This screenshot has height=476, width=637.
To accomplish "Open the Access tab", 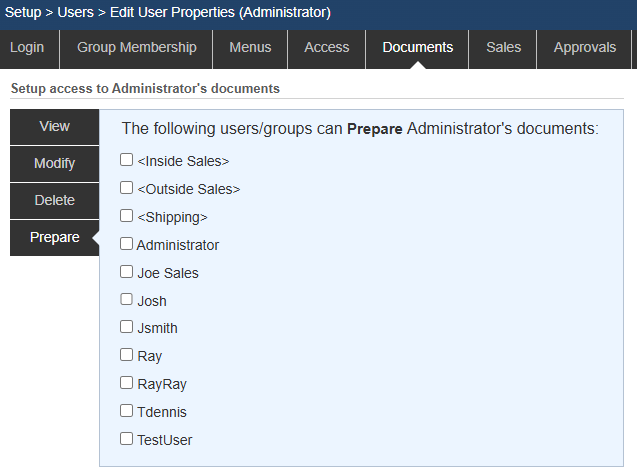I will point(327,48).
